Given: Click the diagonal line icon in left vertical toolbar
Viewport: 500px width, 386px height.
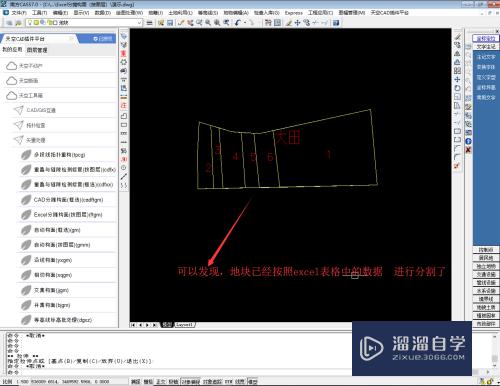Looking at the screenshot, I should (x=124, y=176).
